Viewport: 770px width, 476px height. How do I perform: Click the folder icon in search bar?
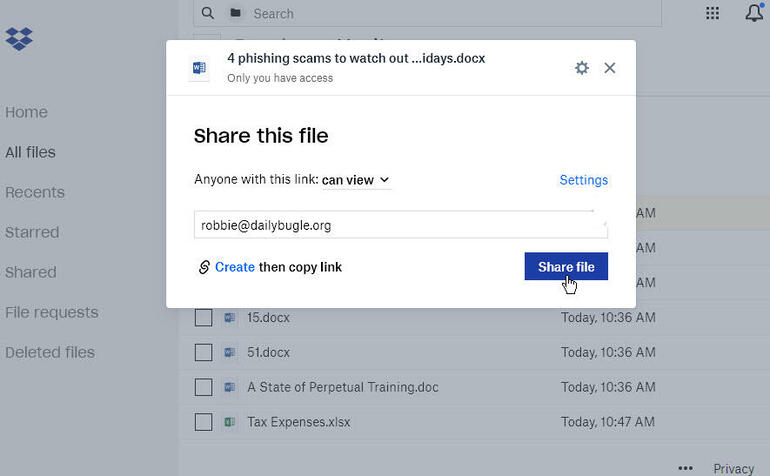235,13
